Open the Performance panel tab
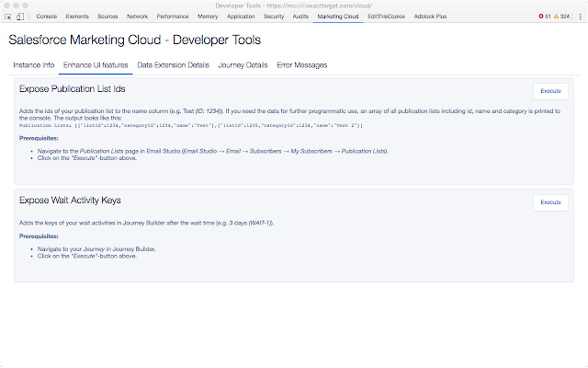The image size is (588, 368). click(172, 17)
